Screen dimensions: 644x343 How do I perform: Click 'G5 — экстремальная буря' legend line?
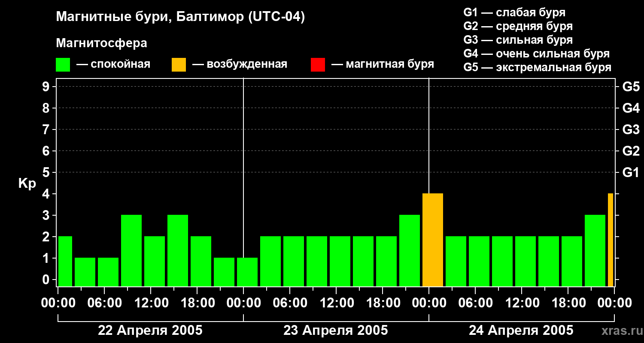tap(538, 68)
